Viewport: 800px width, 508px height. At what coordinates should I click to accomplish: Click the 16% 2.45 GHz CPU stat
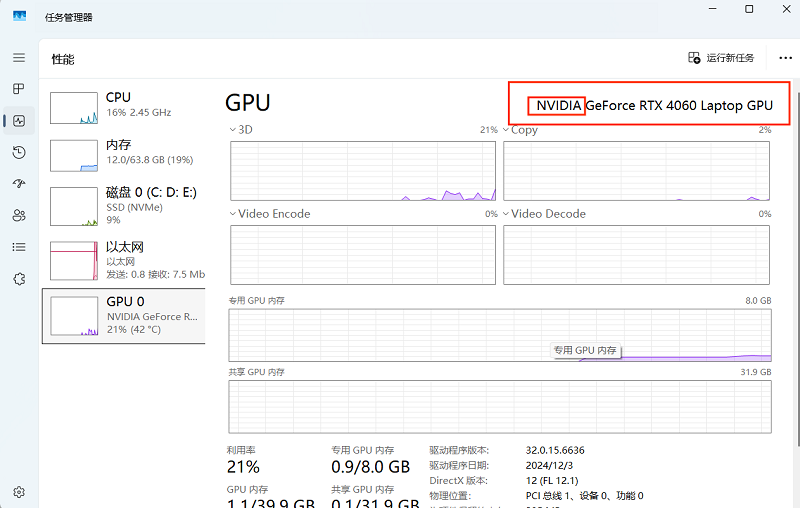pyautogui.click(x=139, y=113)
